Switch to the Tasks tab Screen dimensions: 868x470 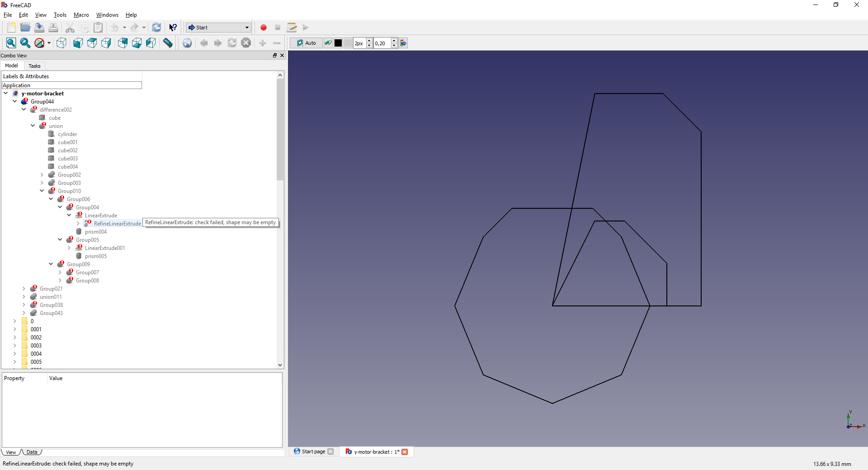click(x=34, y=66)
